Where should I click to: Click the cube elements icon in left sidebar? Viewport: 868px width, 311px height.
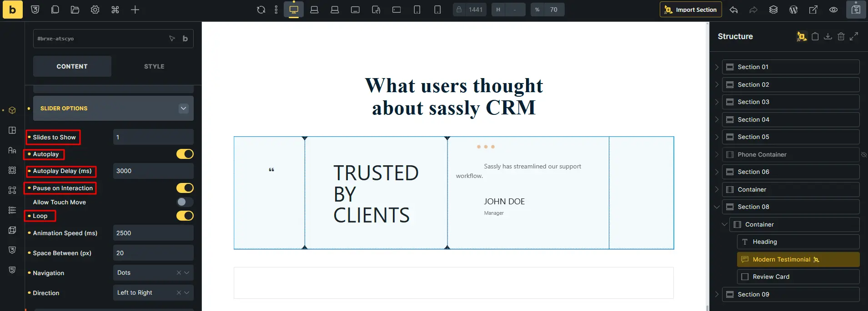[x=12, y=110]
